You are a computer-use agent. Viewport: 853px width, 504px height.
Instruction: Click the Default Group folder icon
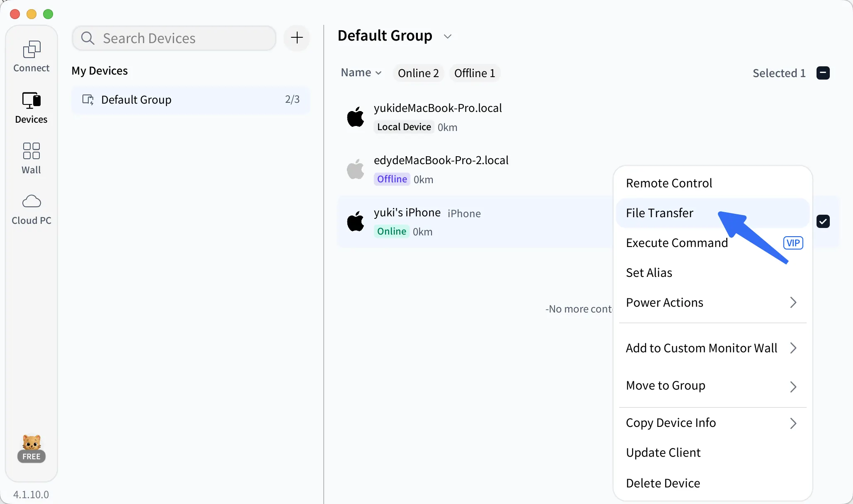click(x=88, y=99)
